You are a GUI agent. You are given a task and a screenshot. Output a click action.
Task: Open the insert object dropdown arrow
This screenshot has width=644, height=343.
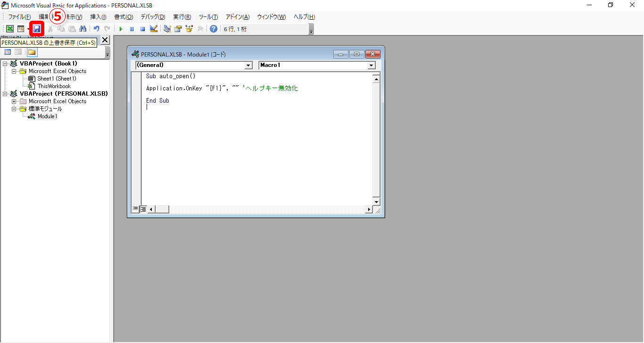click(x=28, y=29)
